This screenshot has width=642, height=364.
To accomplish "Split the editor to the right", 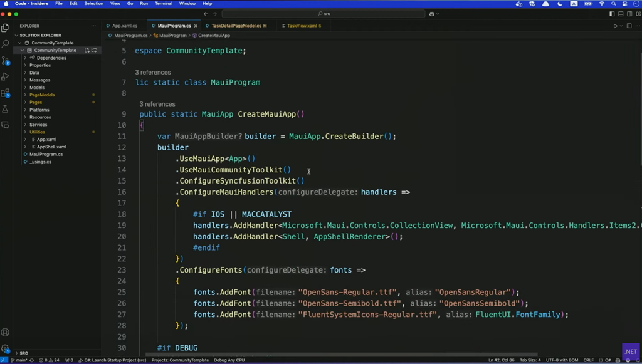I will pyautogui.click(x=629, y=26).
